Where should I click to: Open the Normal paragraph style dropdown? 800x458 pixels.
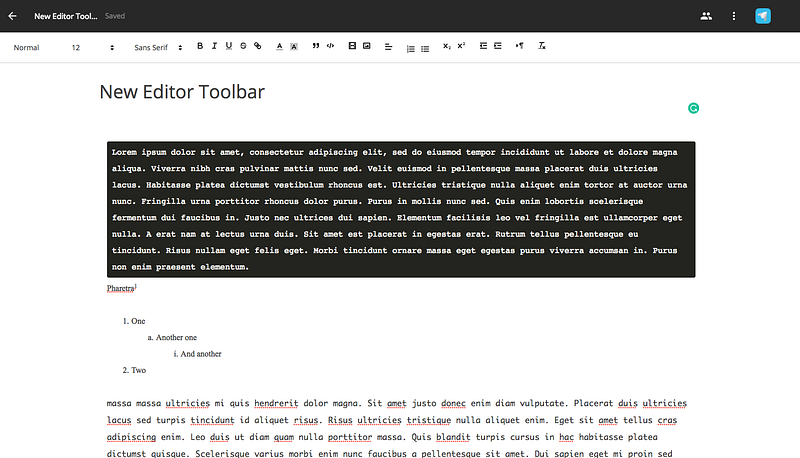[x=27, y=47]
